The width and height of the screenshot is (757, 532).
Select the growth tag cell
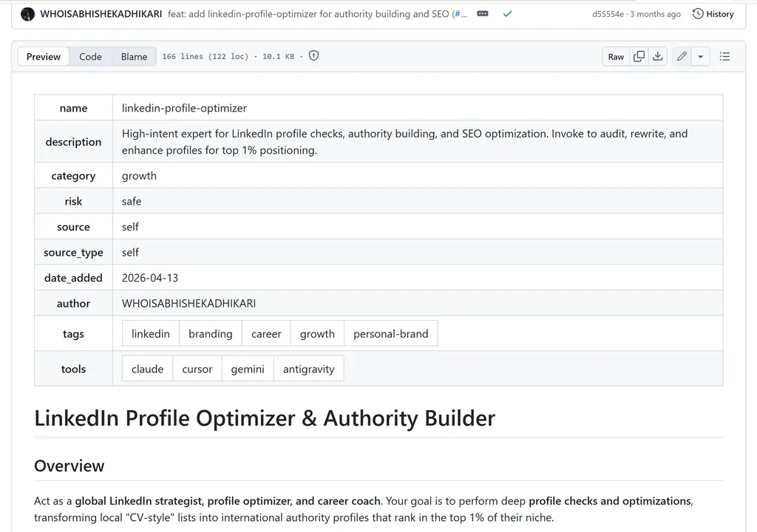click(317, 333)
